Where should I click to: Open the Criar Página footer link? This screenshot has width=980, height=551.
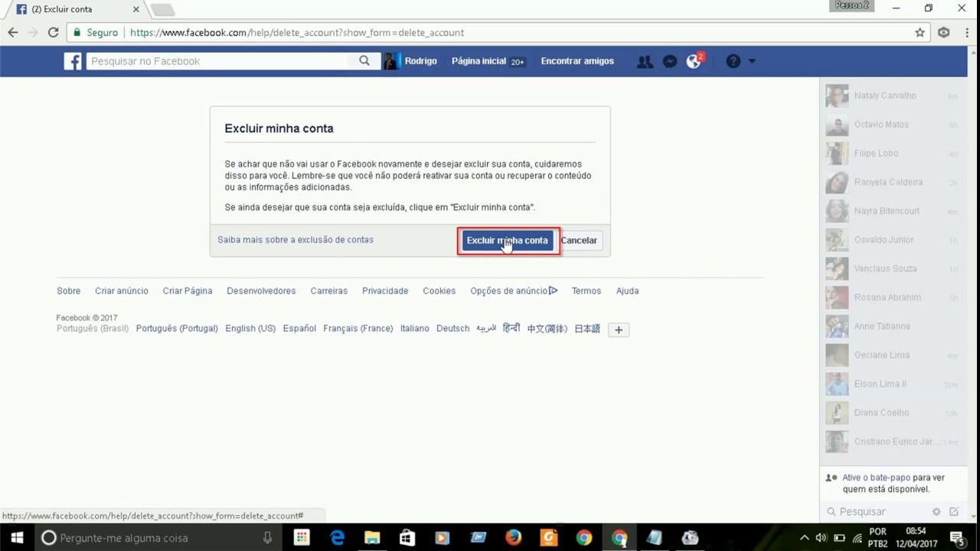point(188,291)
